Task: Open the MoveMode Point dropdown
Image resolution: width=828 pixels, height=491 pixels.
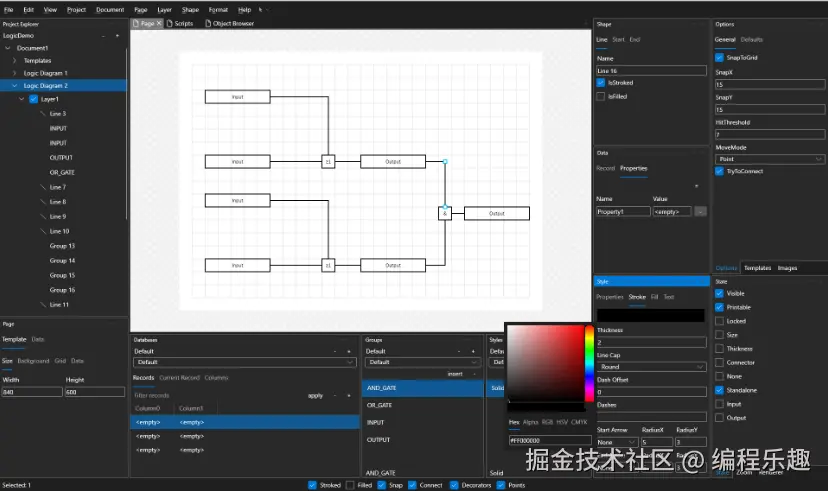Action: pyautogui.click(x=770, y=159)
